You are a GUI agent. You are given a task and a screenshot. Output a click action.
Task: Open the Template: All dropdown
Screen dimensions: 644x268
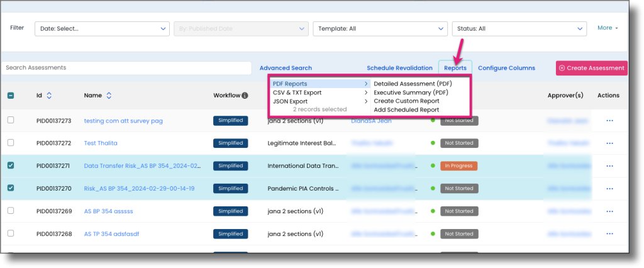point(380,29)
